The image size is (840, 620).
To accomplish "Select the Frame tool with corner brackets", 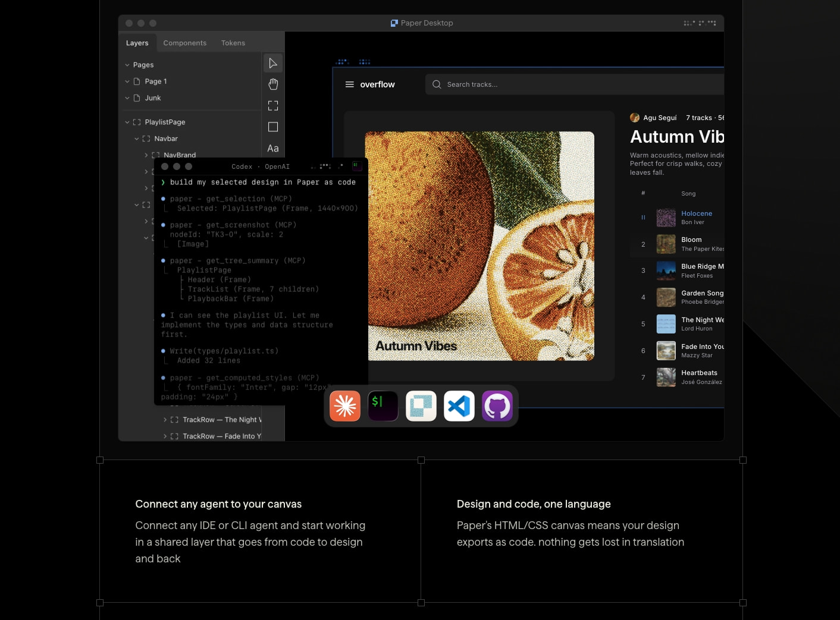I will tap(273, 106).
